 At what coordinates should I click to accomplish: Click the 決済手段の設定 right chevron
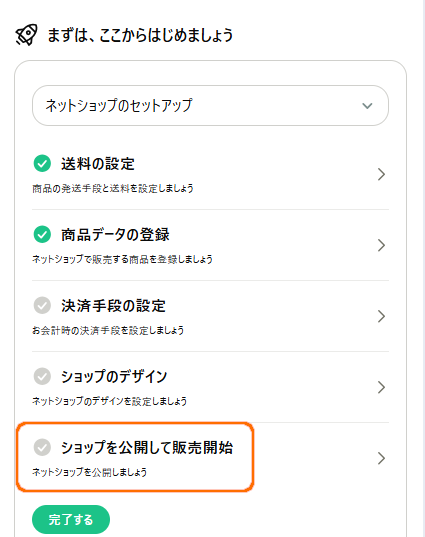(381, 316)
